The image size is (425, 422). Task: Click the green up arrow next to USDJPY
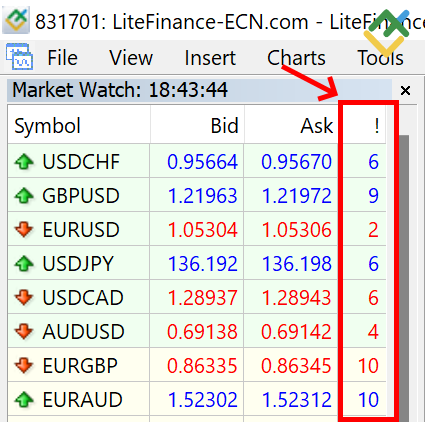(24, 264)
